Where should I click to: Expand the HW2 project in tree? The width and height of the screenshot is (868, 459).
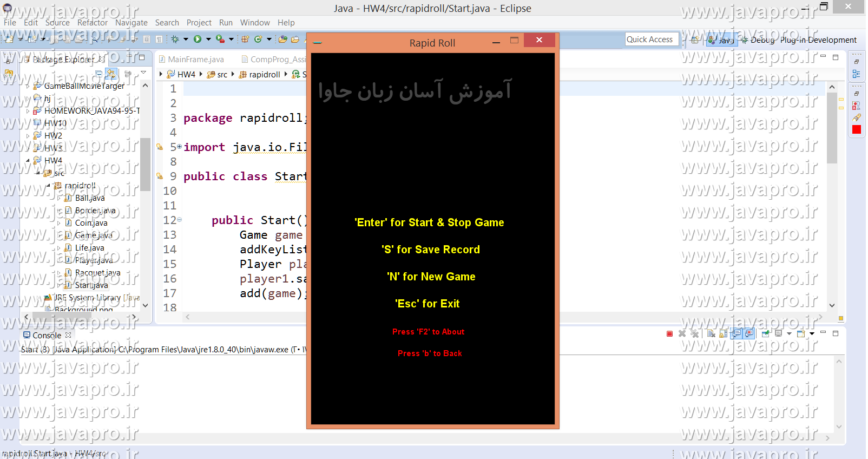[x=28, y=136]
